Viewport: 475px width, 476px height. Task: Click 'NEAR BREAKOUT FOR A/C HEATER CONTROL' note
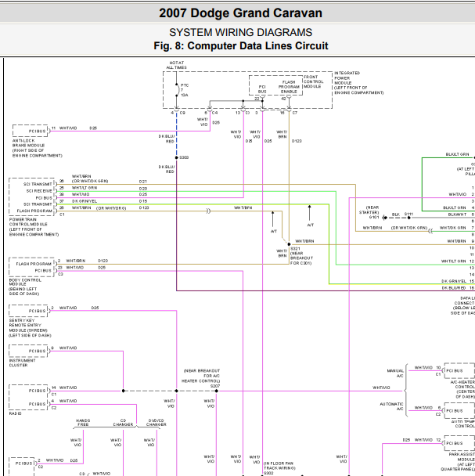[201, 376]
